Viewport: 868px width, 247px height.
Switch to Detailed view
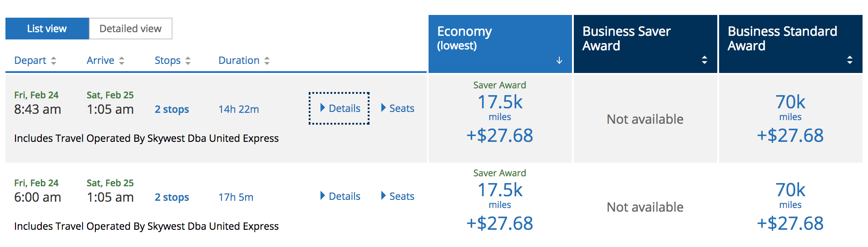point(131,29)
